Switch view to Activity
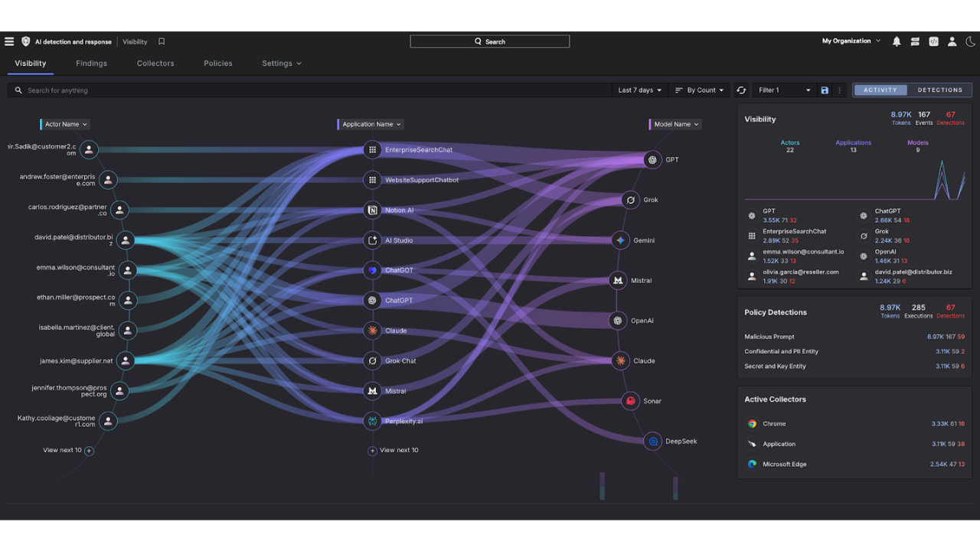Viewport: 980px width, 551px height. coord(880,90)
